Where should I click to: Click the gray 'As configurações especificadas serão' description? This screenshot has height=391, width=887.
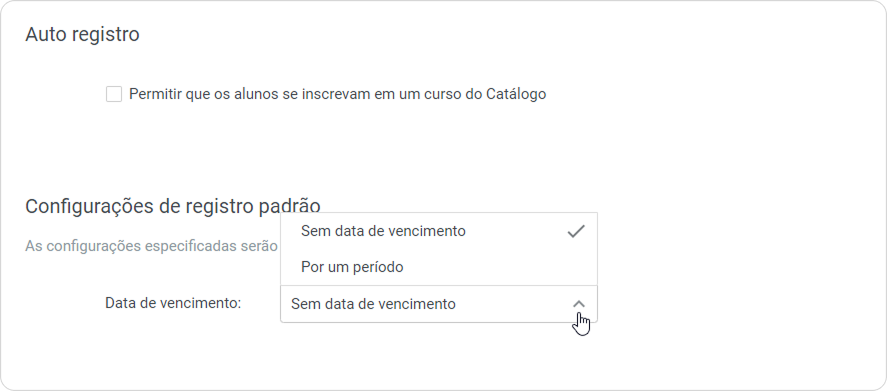(x=151, y=247)
